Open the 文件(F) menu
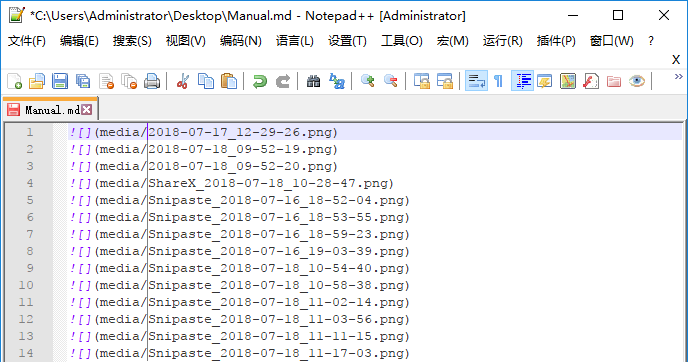The width and height of the screenshot is (688, 362). pyautogui.click(x=27, y=41)
